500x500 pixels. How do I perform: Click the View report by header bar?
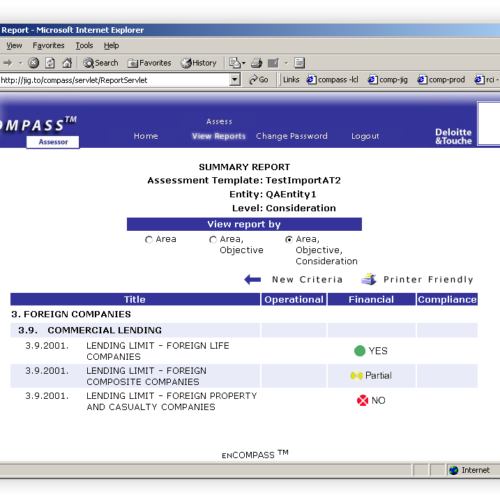(244, 224)
